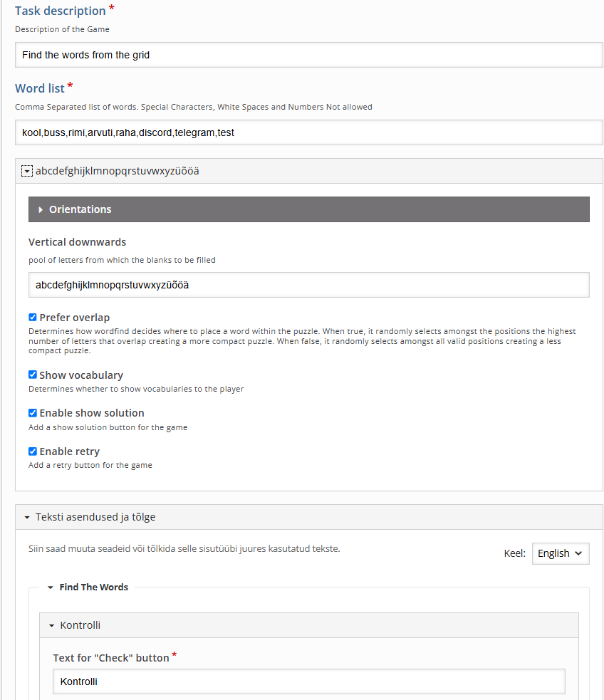Click the collapse icon beside the alphabet group title
The width and height of the screenshot is (604, 700).
(x=27, y=171)
